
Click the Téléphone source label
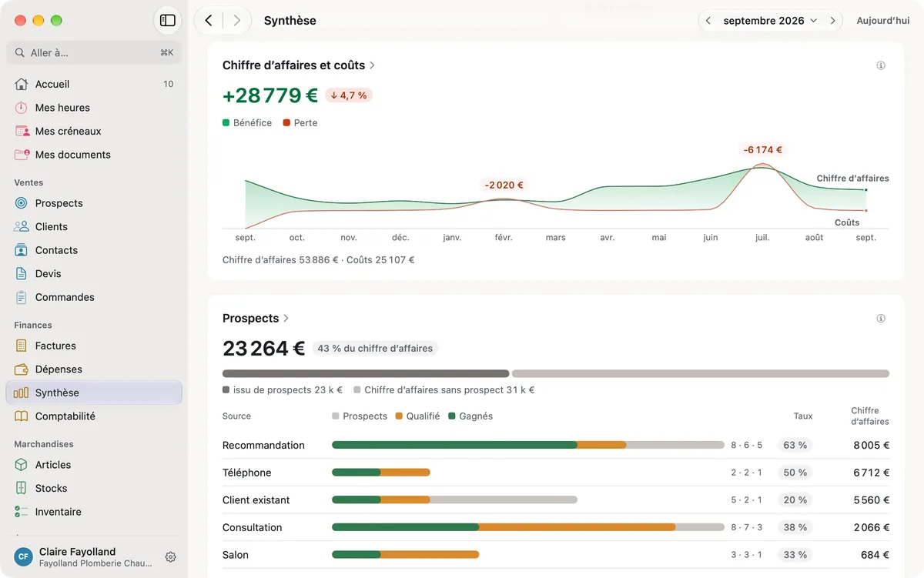(x=246, y=473)
